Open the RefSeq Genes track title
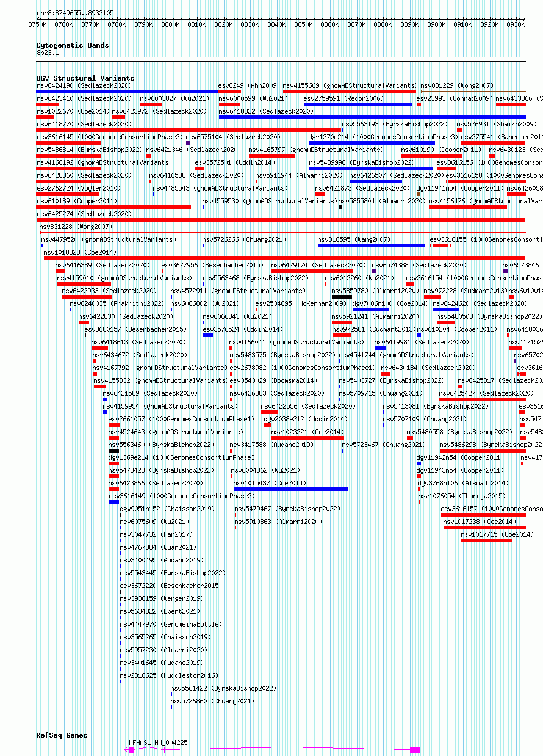The height and width of the screenshot is (756, 543). [62, 735]
